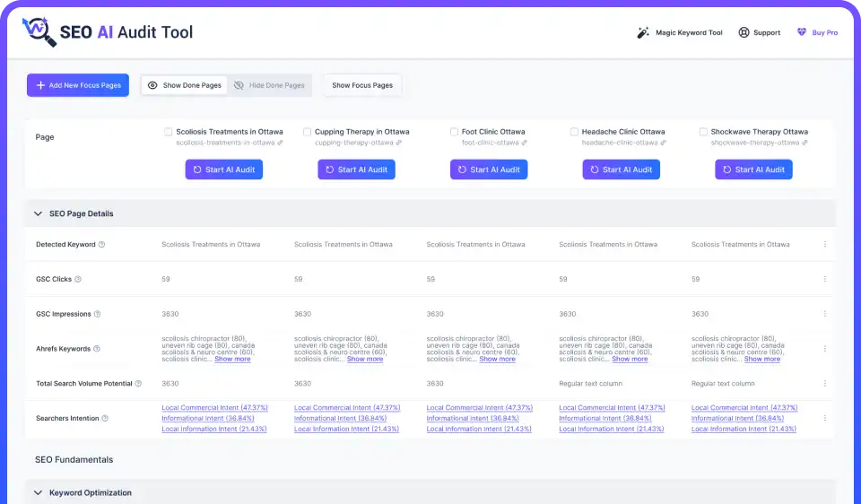Click Regular text column under Headache Clinic
This screenshot has width=861, height=504.
[x=590, y=383]
